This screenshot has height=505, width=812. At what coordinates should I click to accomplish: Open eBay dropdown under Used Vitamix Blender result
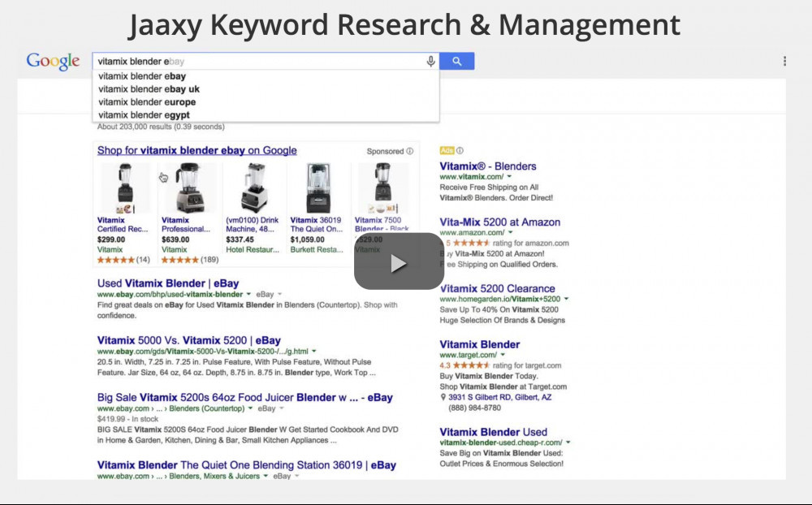click(x=269, y=294)
